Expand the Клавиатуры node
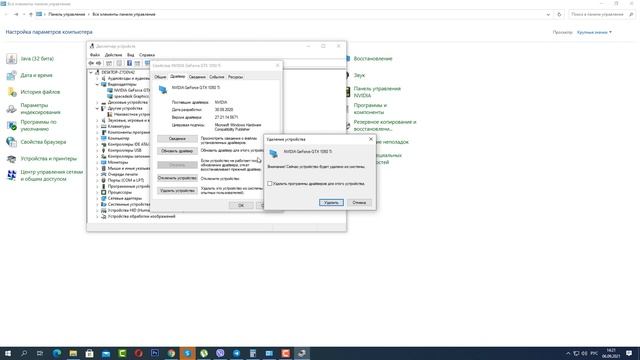Screen dimensions: 640x360 97,127
